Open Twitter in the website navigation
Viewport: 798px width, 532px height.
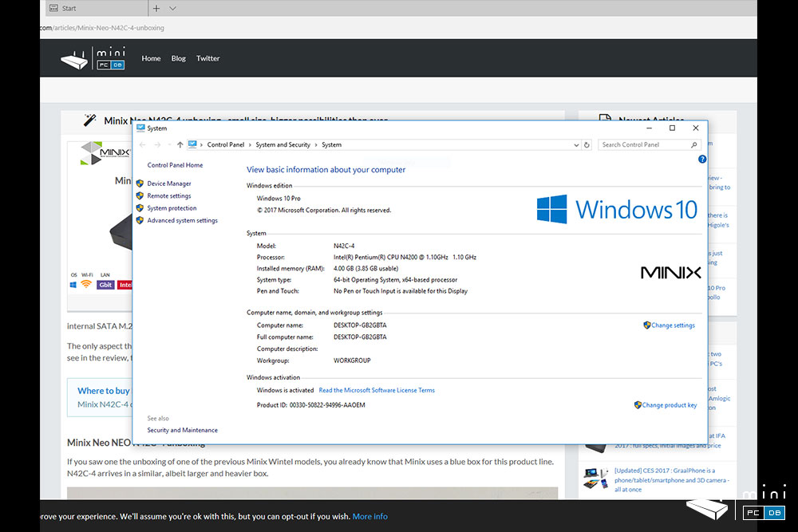208,58
